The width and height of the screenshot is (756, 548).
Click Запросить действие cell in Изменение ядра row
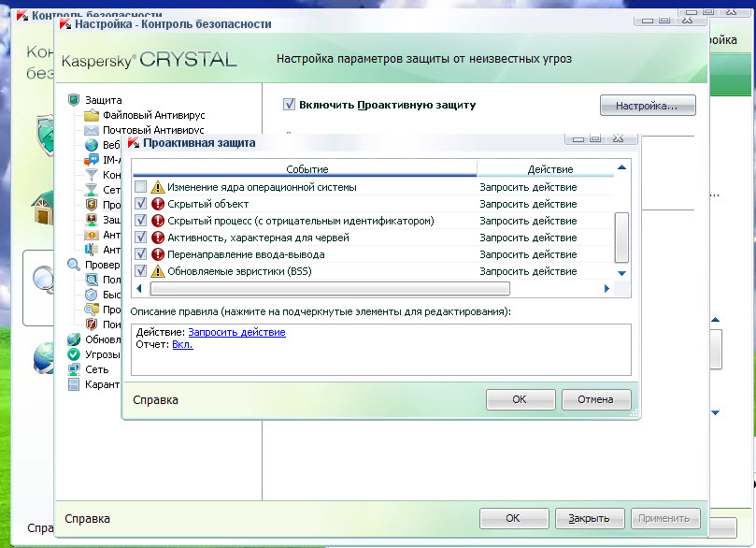[x=528, y=187]
